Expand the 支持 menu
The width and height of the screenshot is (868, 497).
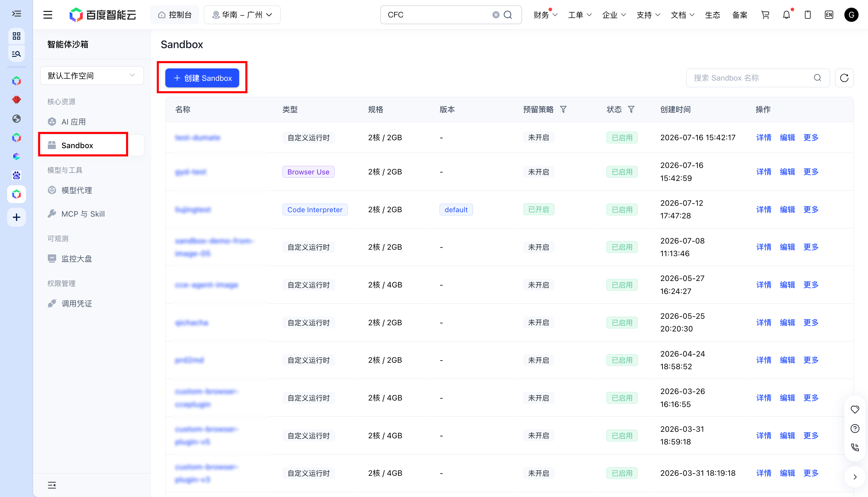pyautogui.click(x=648, y=15)
